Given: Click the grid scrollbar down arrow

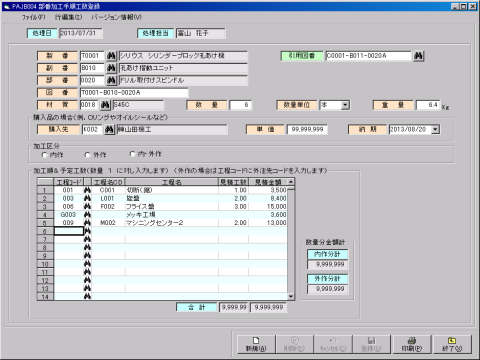Looking at the screenshot, I should pyautogui.click(x=291, y=296).
